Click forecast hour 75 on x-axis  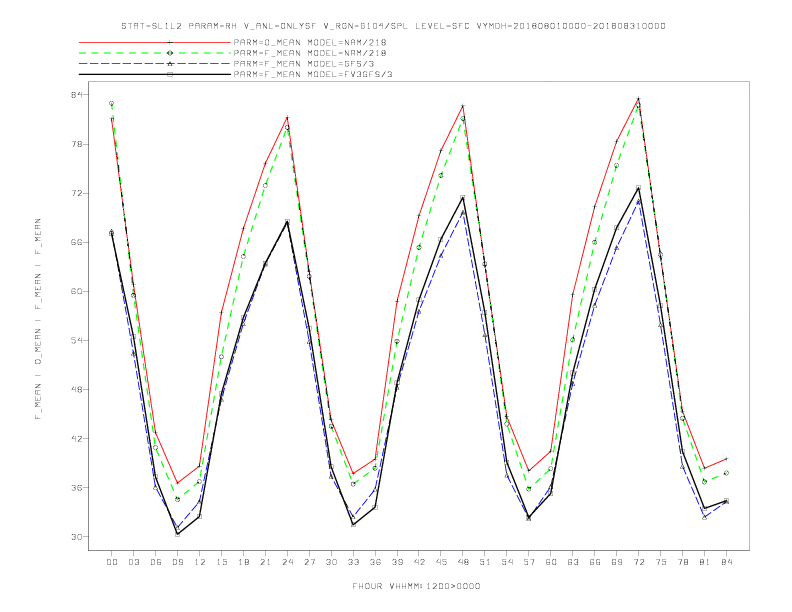[661, 562]
